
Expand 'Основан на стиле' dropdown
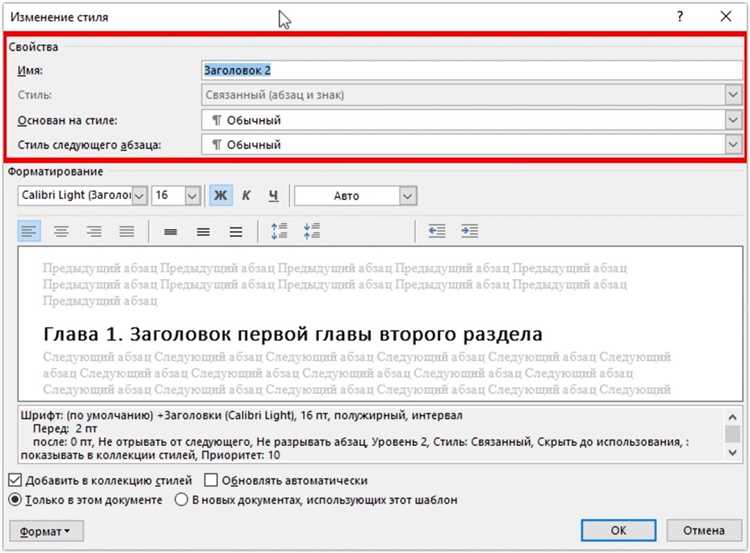[733, 120]
